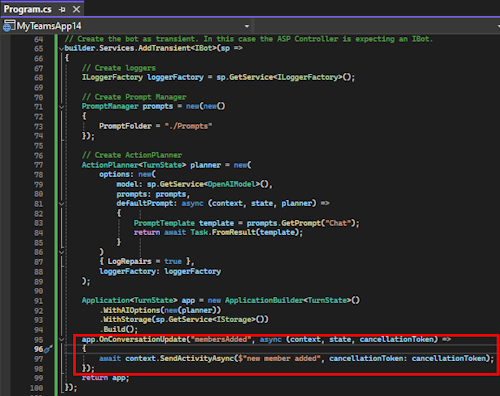Click the 'Create Prompt Manager' comment
The width and height of the screenshot is (500, 396).
point(134,97)
